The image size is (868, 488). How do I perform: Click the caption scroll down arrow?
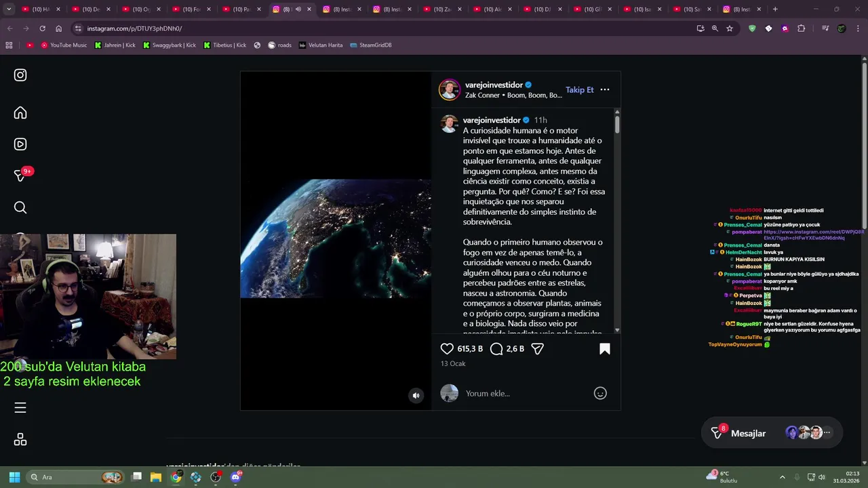[x=617, y=330]
